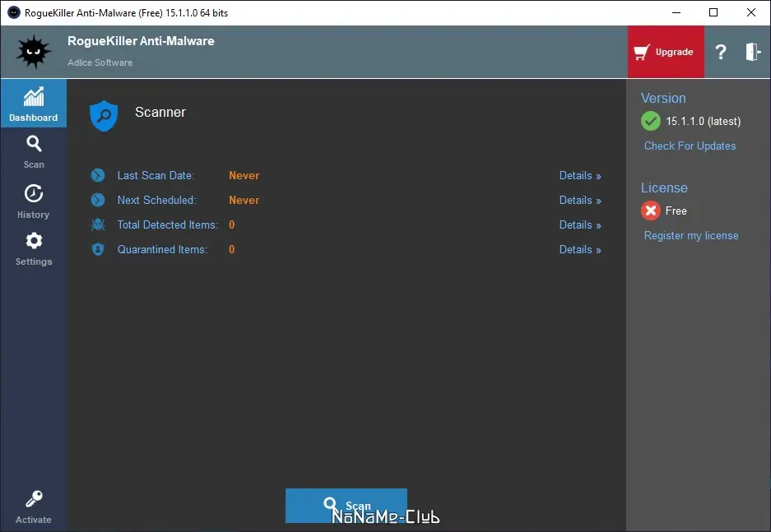Open Details for Next Scheduled
Screen dimensions: 771x532
(580, 200)
